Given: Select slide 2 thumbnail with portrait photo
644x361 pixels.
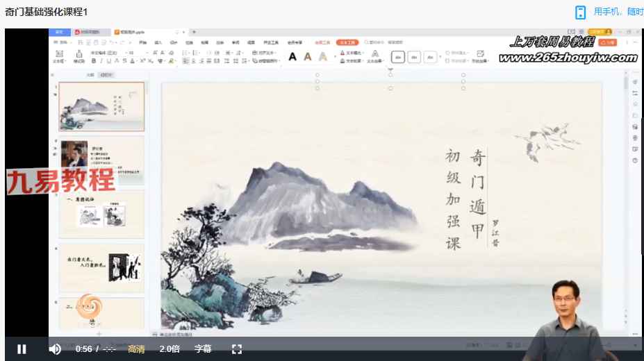Looking at the screenshot, I should tap(101, 160).
